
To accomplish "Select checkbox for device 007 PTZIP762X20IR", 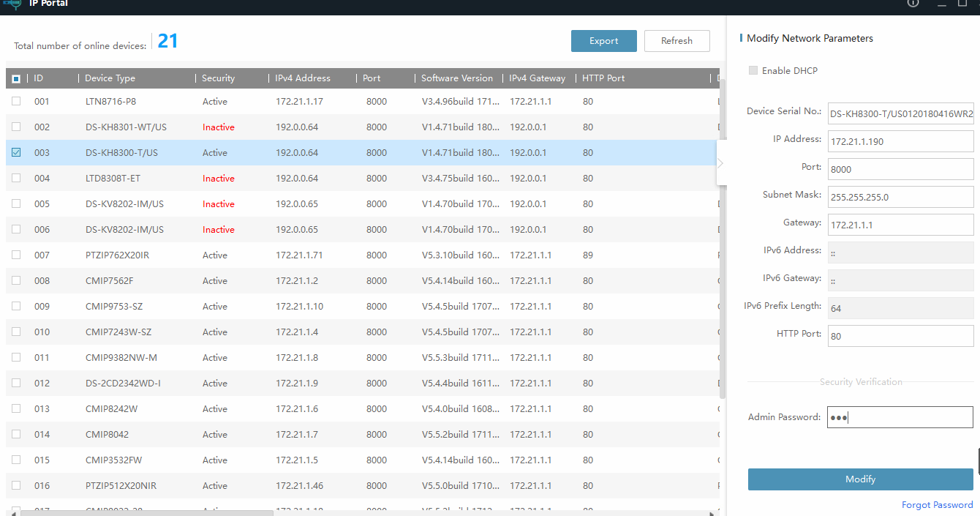I will 16,255.
